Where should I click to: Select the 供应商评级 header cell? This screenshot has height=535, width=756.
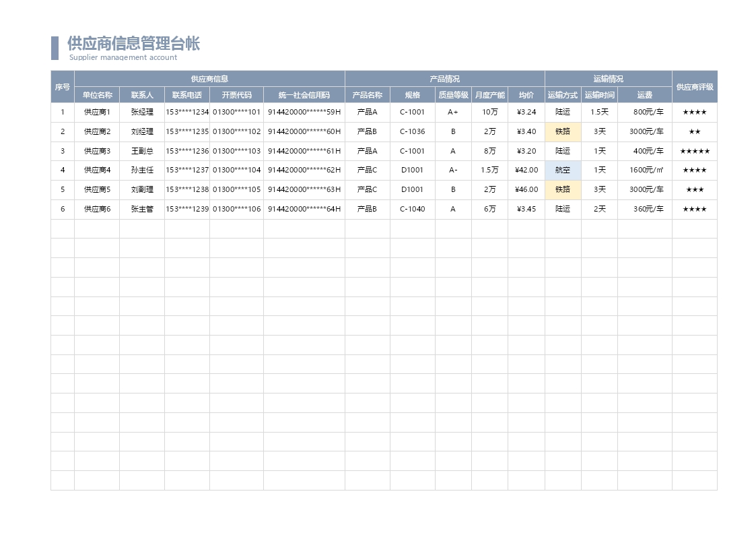coord(695,87)
